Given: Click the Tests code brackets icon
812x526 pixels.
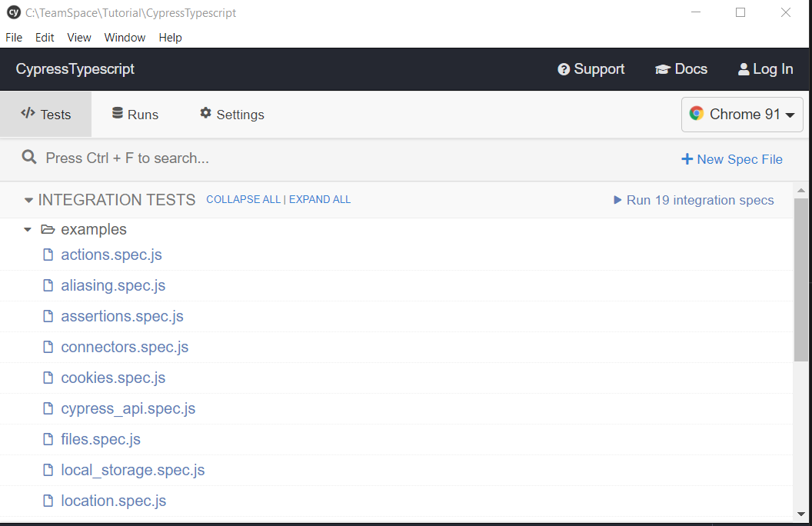Looking at the screenshot, I should 28,113.
